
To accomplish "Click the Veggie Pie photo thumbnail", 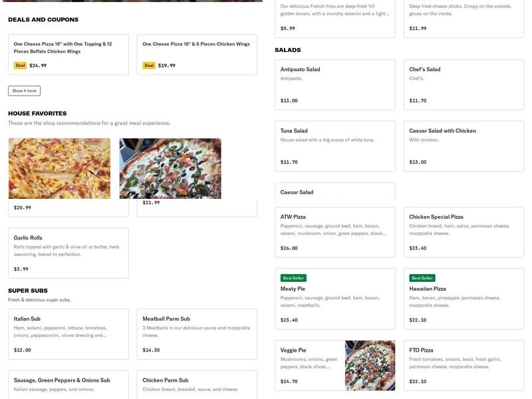I will coord(370,366).
